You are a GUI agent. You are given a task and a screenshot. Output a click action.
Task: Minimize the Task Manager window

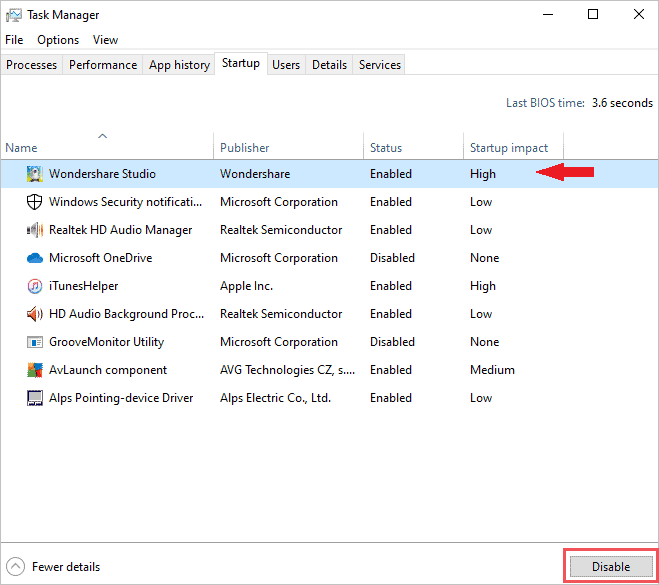pyautogui.click(x=548, y=15)
